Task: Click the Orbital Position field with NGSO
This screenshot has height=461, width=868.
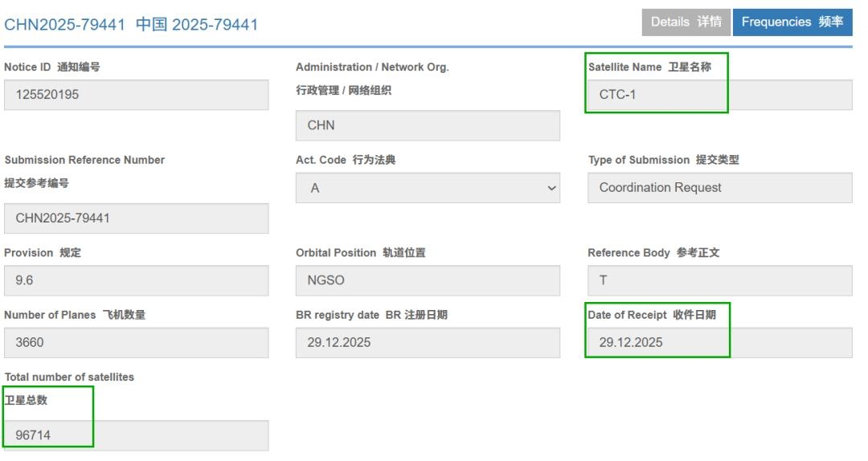Action: coord(428,281)
